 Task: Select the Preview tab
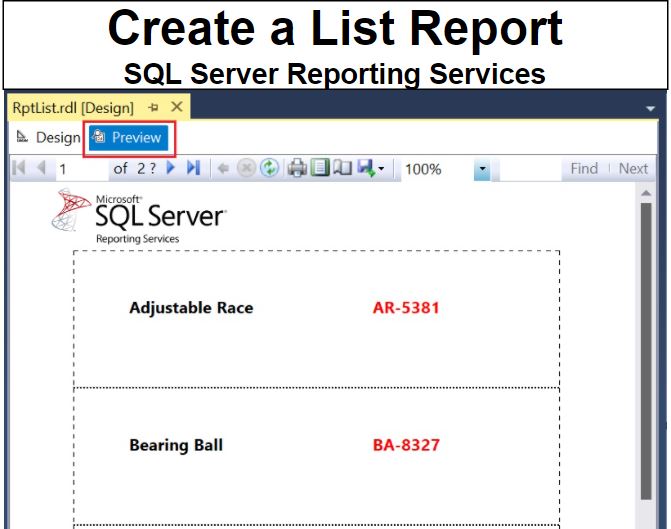[x=128, y=138]
